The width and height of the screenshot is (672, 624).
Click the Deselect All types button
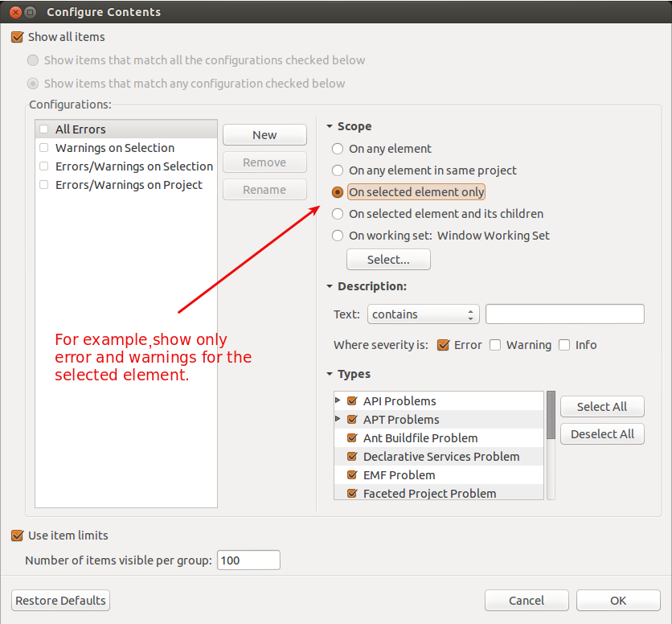click(602, 434)
